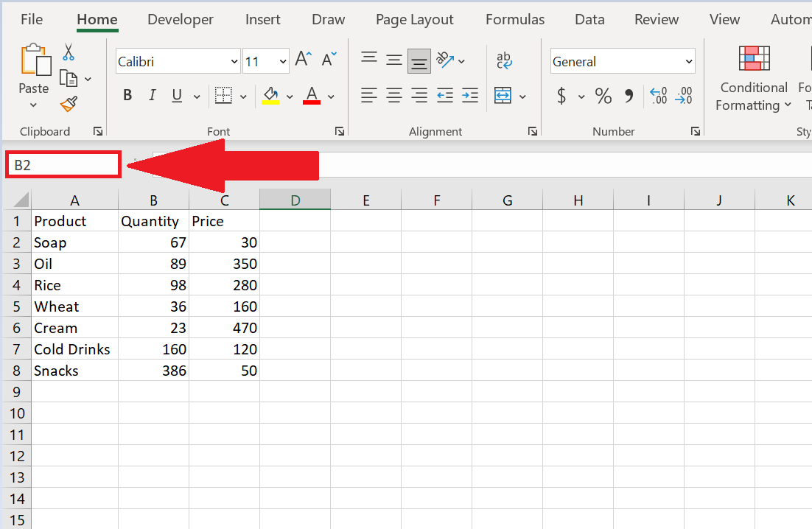
Task: Toggle right alignment on selection
Action: 419,95
